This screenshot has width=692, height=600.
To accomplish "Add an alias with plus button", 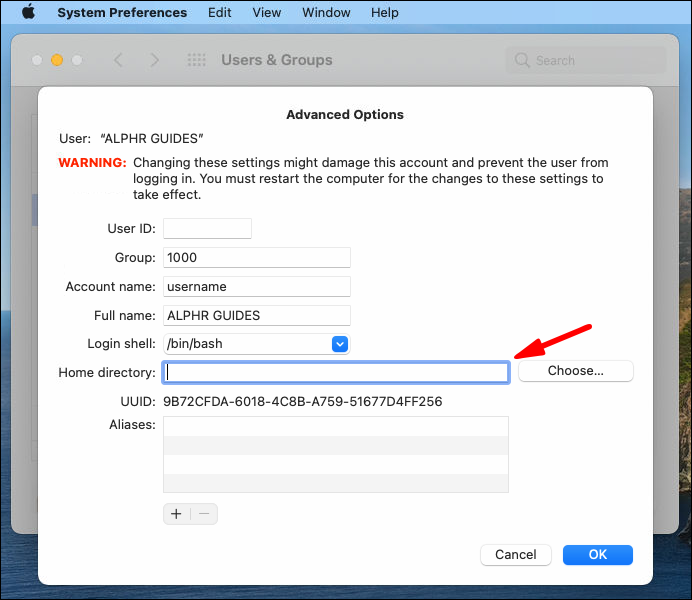I will pyautogui.click(x=177, y=514).
